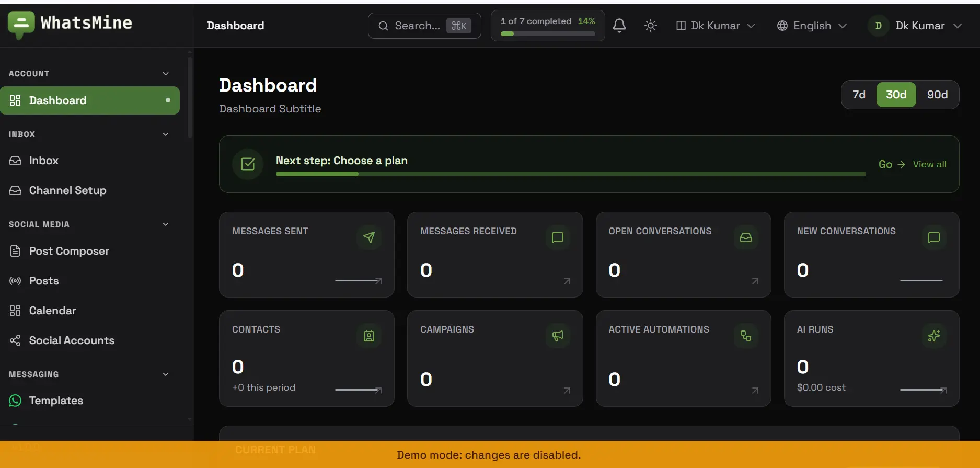Screen dimensions: 980x468
Task: Click the Post Composer document icon
Action: [x=15, y=251]
